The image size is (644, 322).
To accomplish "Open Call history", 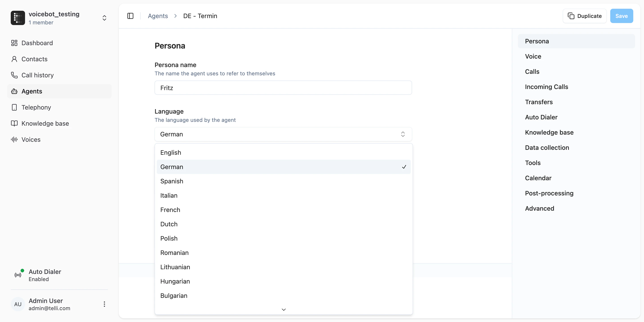I will click(x=38, y=75).
